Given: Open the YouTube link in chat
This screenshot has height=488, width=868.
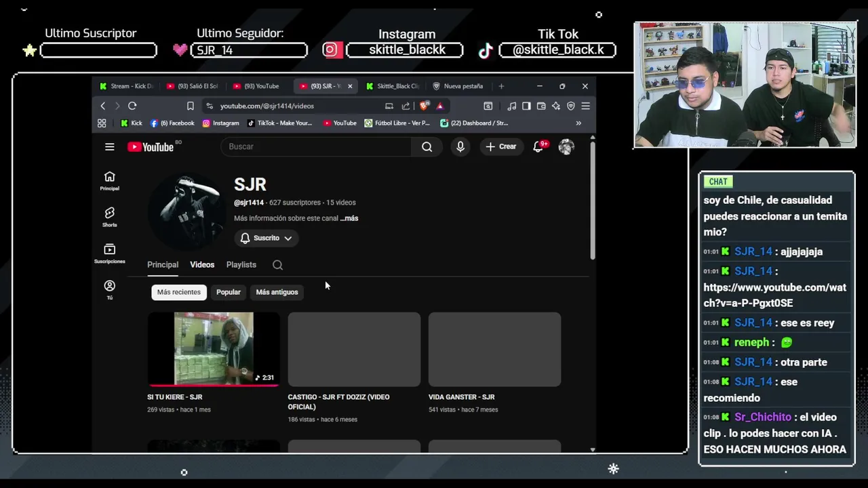Looking at the screenshot, I should 775,296.
